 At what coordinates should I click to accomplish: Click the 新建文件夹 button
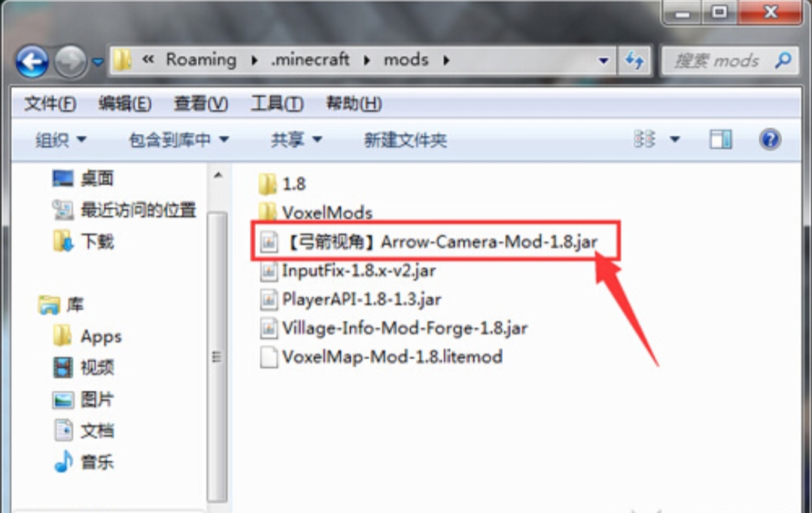(405, 140)
